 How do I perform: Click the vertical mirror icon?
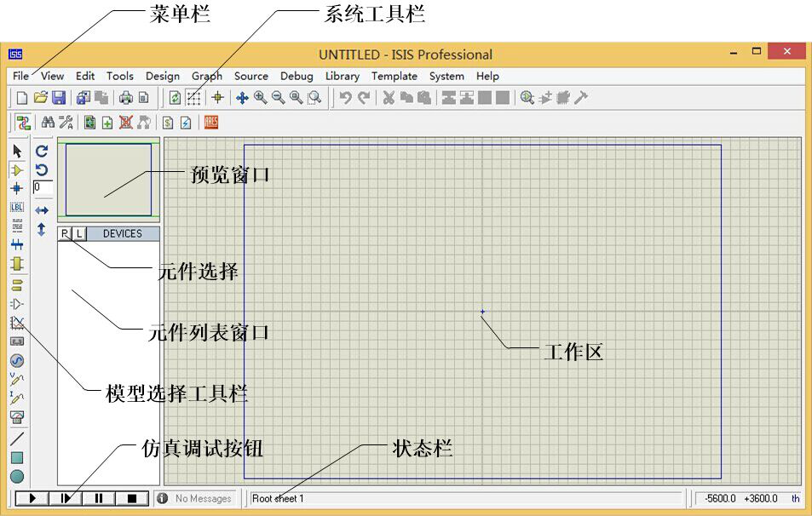pos(42,229)
